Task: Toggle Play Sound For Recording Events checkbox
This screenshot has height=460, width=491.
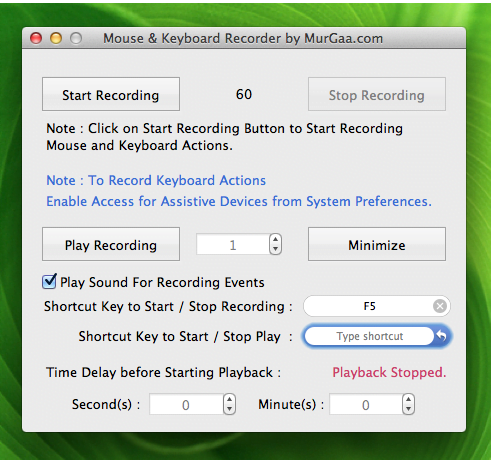Action: [49, 282]
